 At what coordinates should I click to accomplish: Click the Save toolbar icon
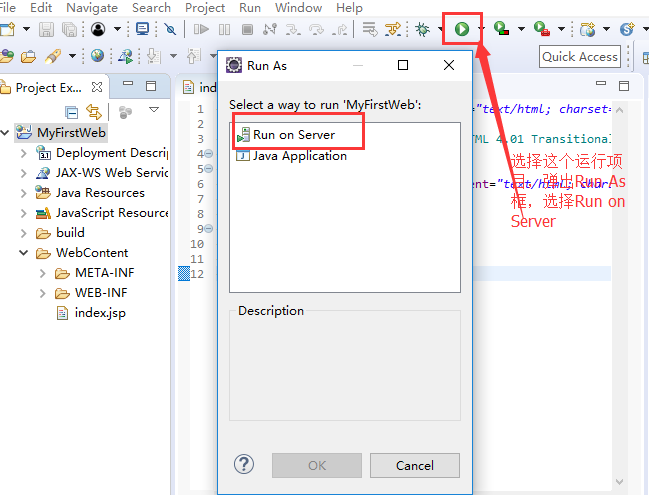46,29
